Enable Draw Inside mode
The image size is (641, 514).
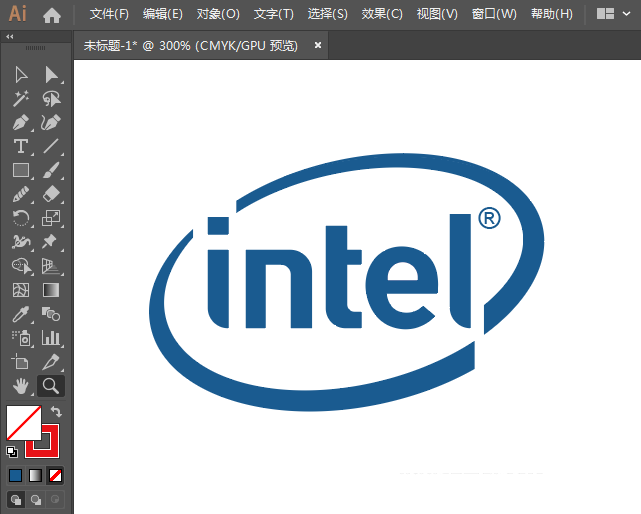pyautogui.click(x=55, y=499)
